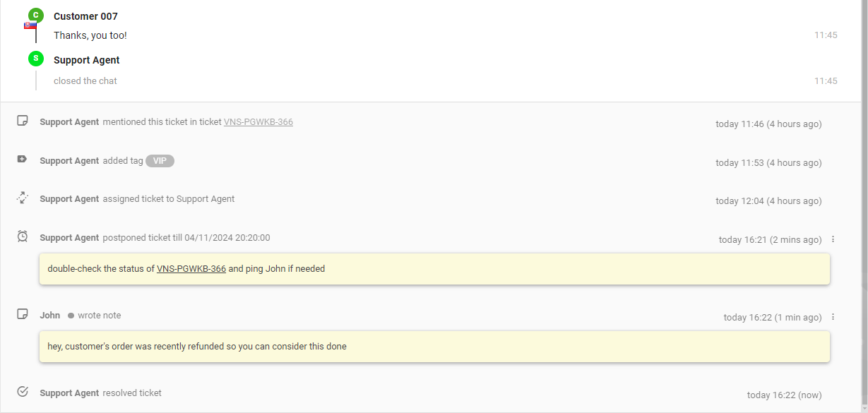The height and width of the screenshot is (413, 868).
Task: Click the VIP tag badge
Action: coord(160,161)
